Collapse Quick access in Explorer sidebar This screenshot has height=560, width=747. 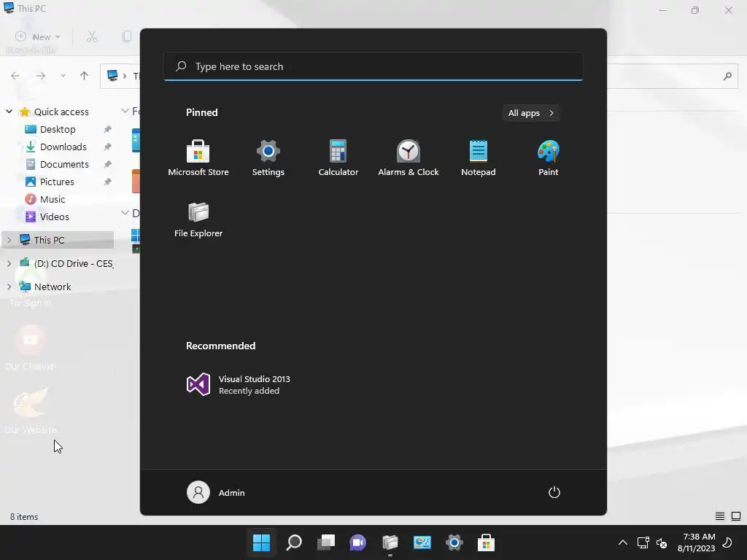click(9, 112)
